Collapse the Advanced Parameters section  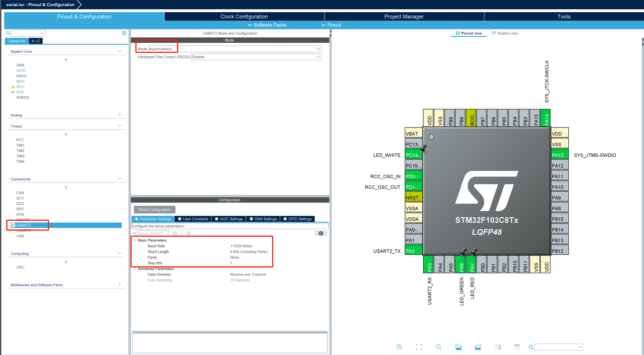[x=135, y=268]
